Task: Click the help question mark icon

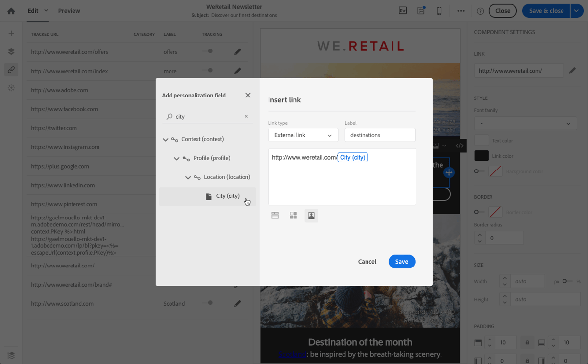Action: 480,10
